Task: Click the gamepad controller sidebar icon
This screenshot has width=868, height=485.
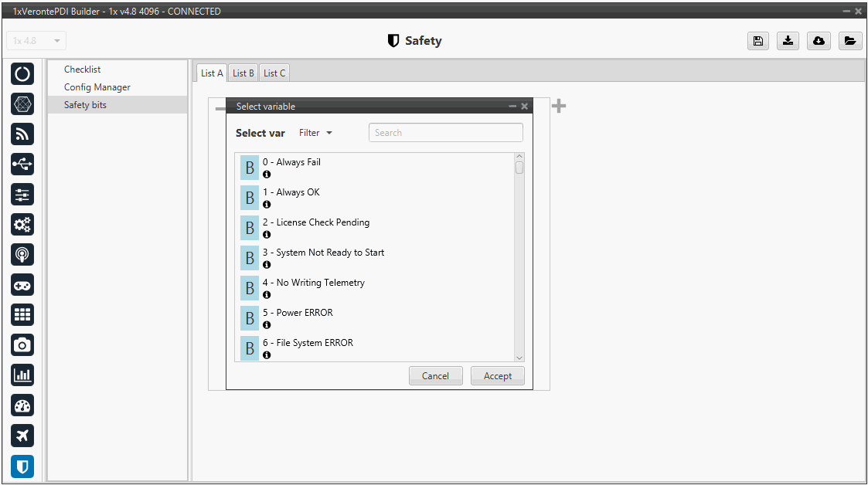Action: point(22,285)
